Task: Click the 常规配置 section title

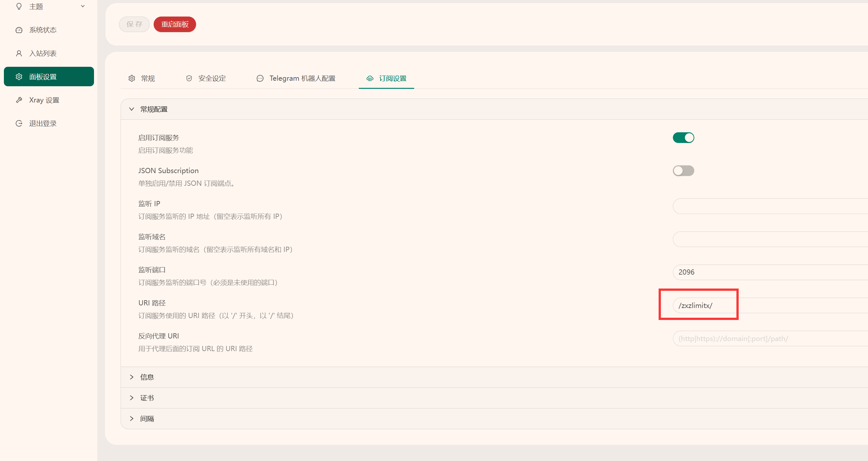Action: coord(154,109)
